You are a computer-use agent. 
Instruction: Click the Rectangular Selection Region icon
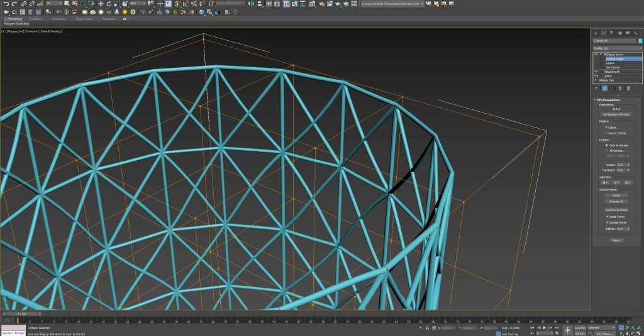84,4
